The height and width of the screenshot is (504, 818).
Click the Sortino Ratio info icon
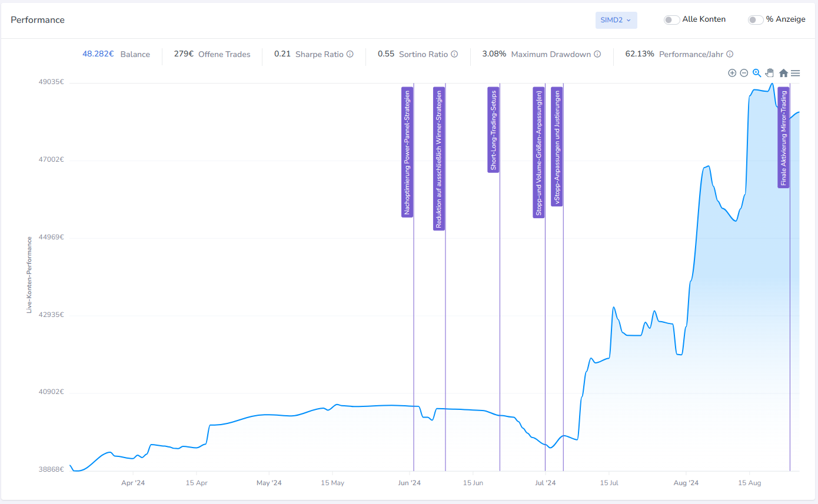[x=454, y=54]
